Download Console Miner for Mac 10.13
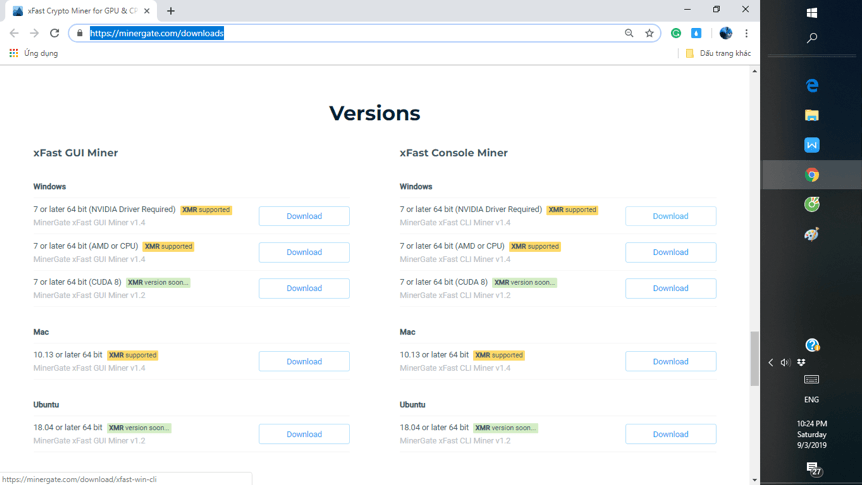The image size is (862, 485). tap(670, 361)
